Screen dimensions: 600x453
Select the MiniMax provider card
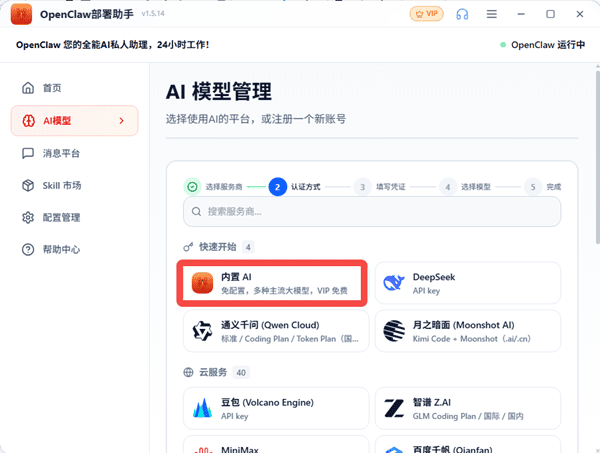(x=276, y=444)
